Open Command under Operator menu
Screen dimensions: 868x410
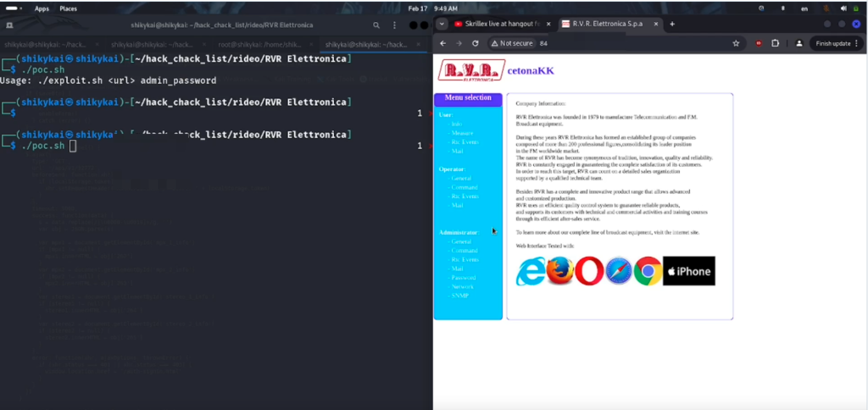coord(463,187)
